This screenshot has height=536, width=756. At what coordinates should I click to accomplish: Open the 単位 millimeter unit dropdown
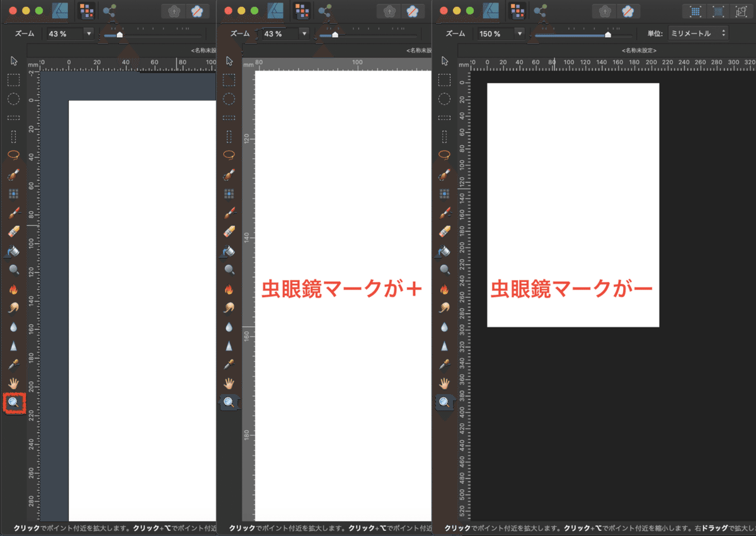pyautogui.click(x=697, y=33)
